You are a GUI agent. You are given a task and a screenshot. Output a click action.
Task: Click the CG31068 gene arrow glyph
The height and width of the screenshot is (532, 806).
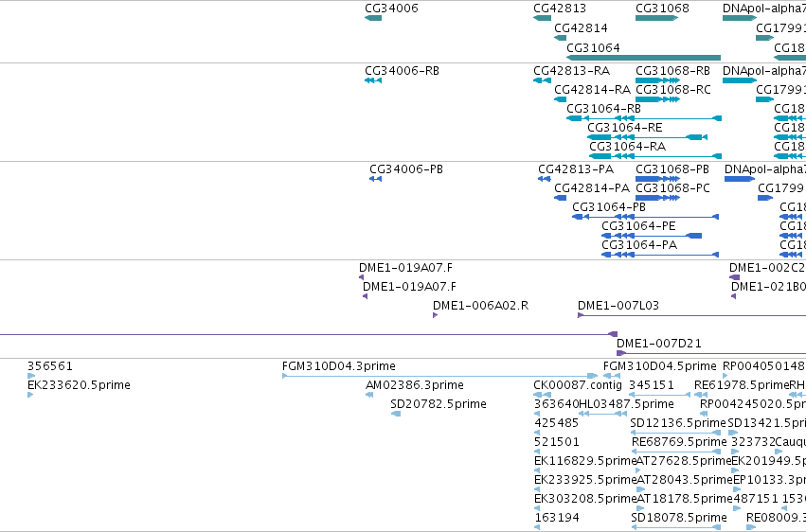pyautogui.click(x=657, y=18)
